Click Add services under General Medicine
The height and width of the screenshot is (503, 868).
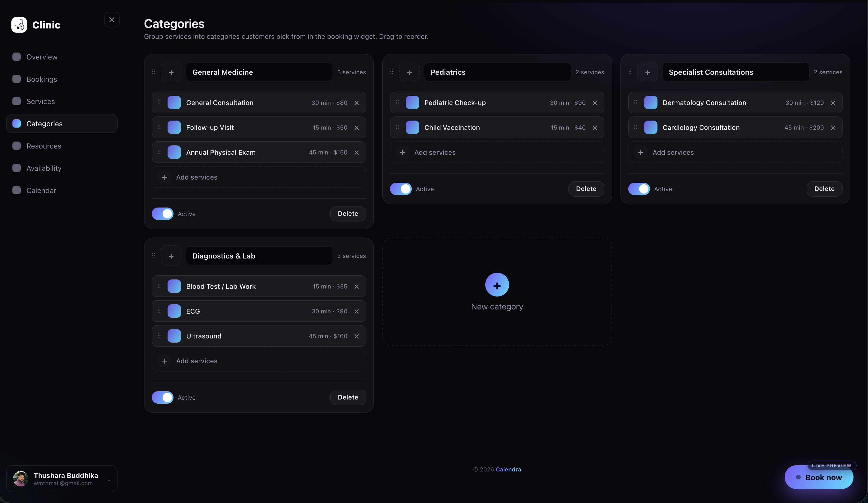(x=259, y=177)
